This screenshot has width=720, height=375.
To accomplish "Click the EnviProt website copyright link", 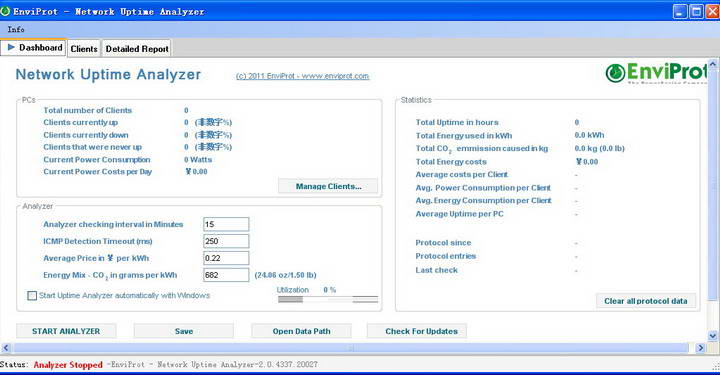I will [303, 76].
